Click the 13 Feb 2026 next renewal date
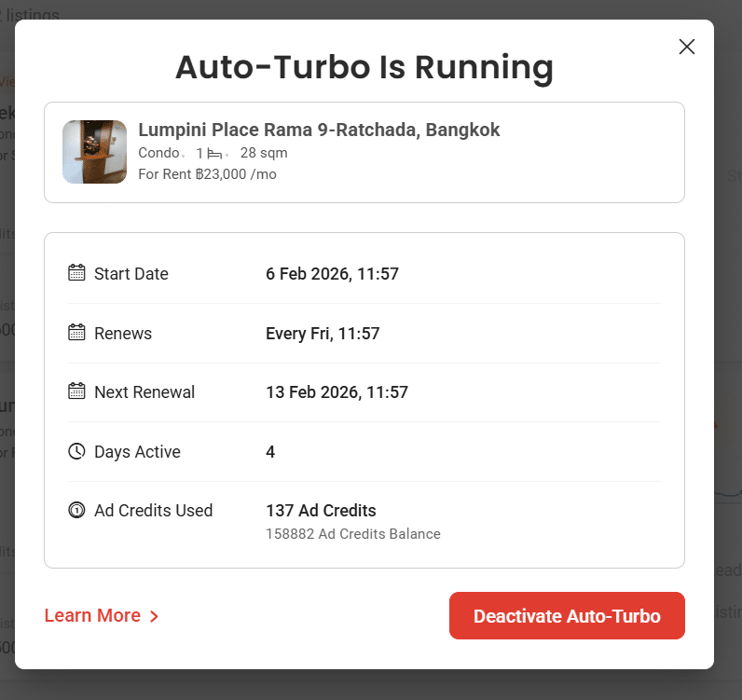The image size is (742, 700). [337, 392]
